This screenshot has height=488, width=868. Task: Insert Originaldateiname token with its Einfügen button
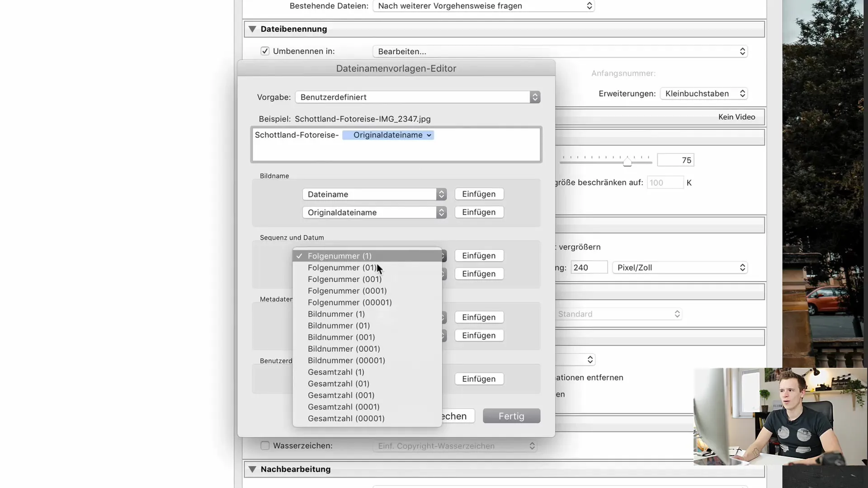click(x=479, y=212)
